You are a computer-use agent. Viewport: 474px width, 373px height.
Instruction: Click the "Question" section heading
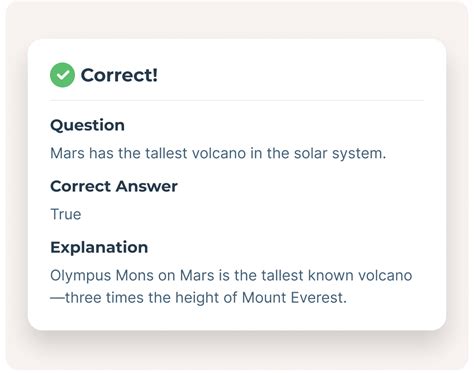[x=87, y=125]
